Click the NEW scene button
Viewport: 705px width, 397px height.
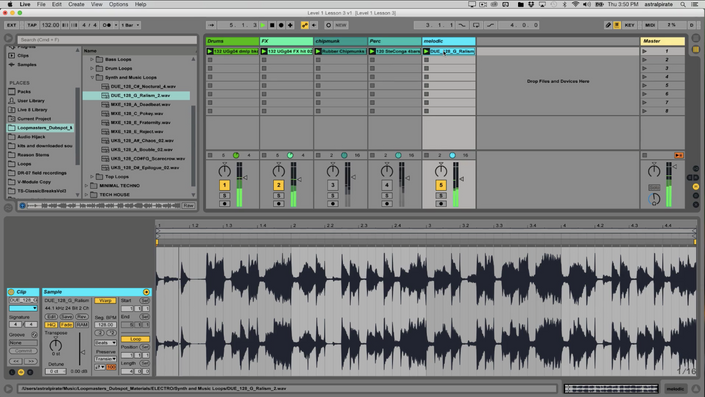pos(341,25)
